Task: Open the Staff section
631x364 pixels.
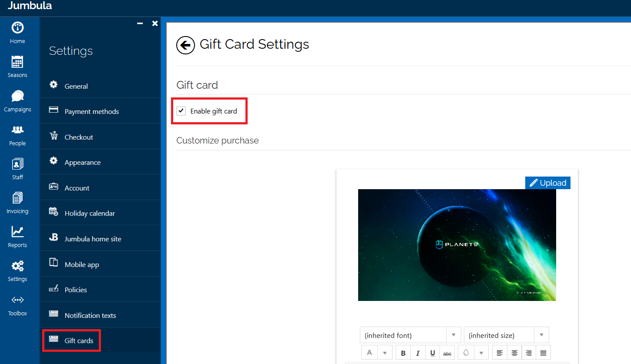Action: coord(17,169)
